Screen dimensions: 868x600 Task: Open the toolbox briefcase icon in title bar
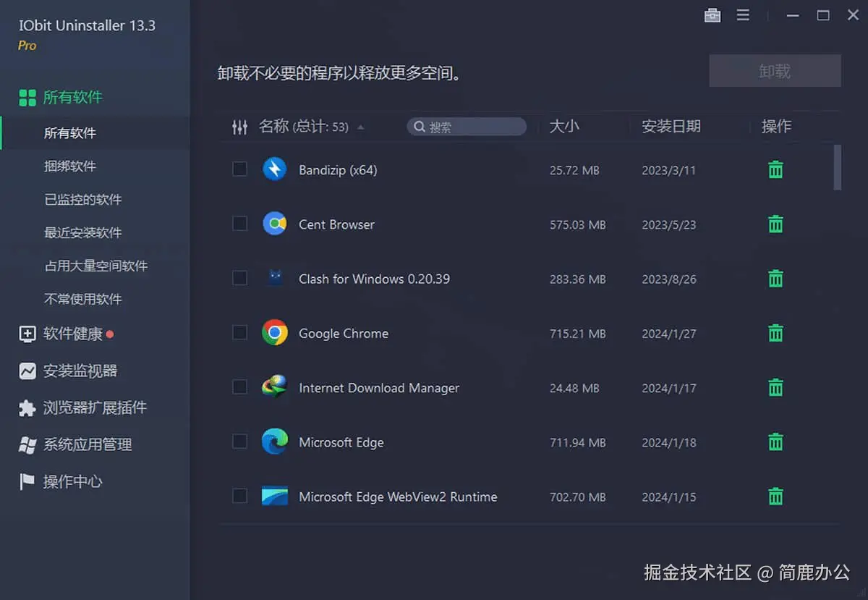tap(712, 15)
